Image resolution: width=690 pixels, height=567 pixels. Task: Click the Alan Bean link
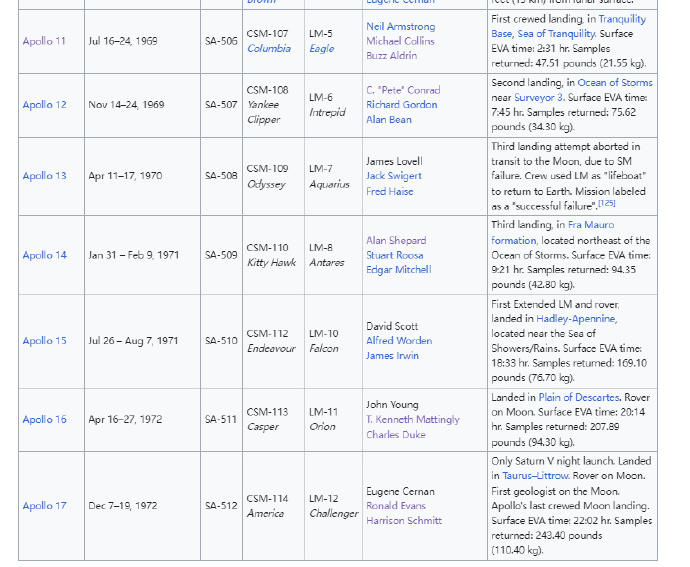pyautogui.click(x=388, y=120)
